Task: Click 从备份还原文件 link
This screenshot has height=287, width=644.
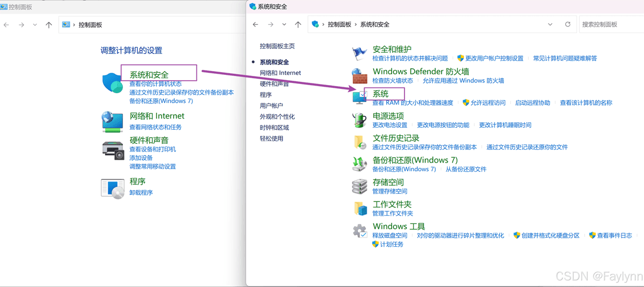Action: pos(466,169)
